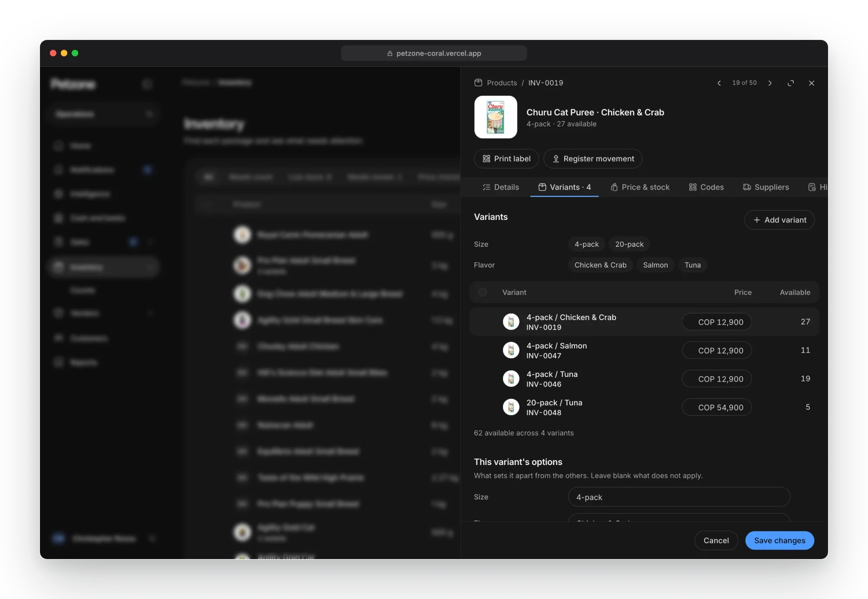Viewport: 868px width, 599px height.
Task: Select the 20-pack size chip
Action: (x=629, y=244)
